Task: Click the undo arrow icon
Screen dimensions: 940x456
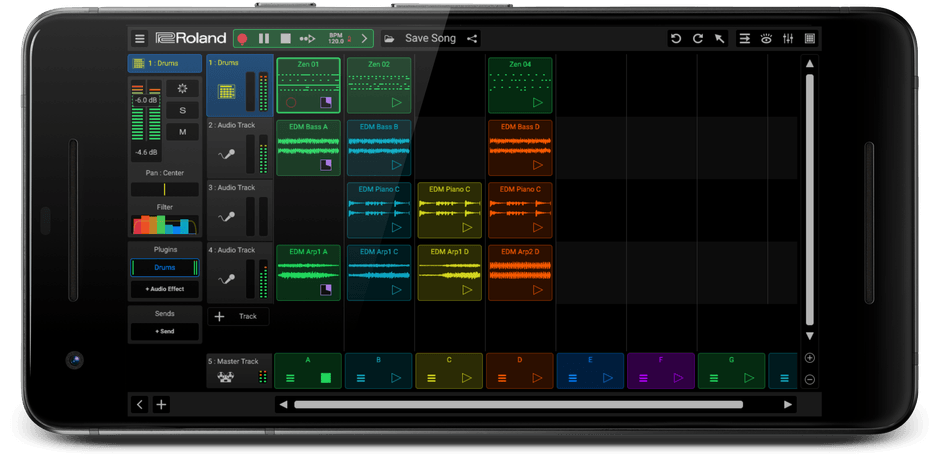Action: click(x=676, y=39)
